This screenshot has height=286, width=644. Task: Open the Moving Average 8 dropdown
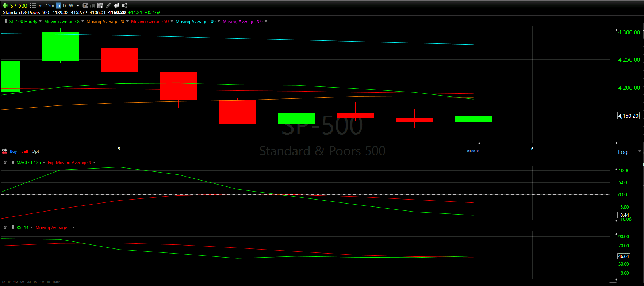pyautogui.click(x=83, y=21)
